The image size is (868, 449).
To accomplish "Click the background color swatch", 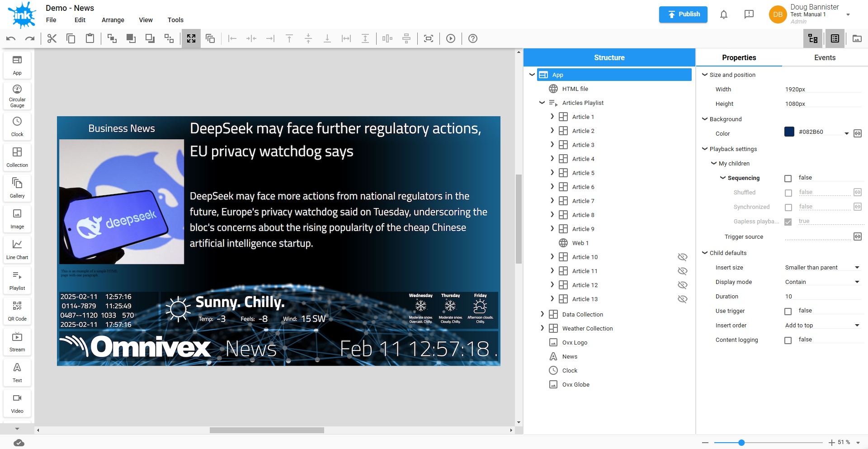I will tap(789, 132).
